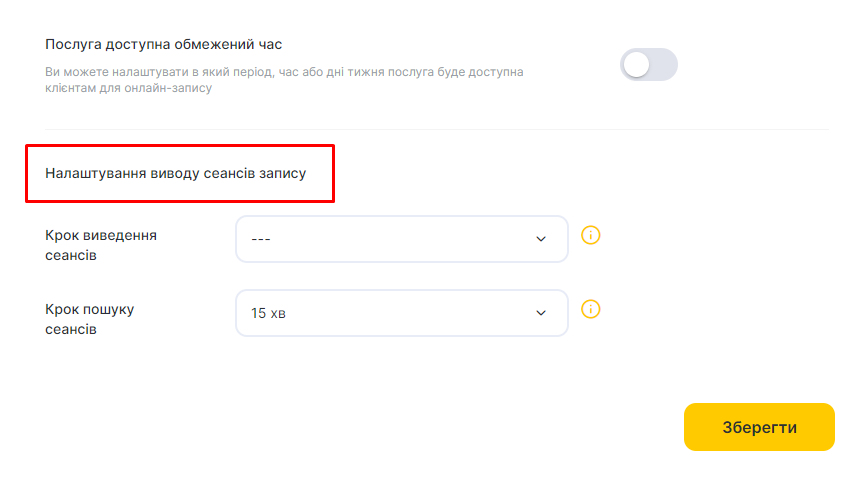Click the Зберегти button
This screenshot has width=857, height=496.
pyautogui.click(x=759, y=427)
